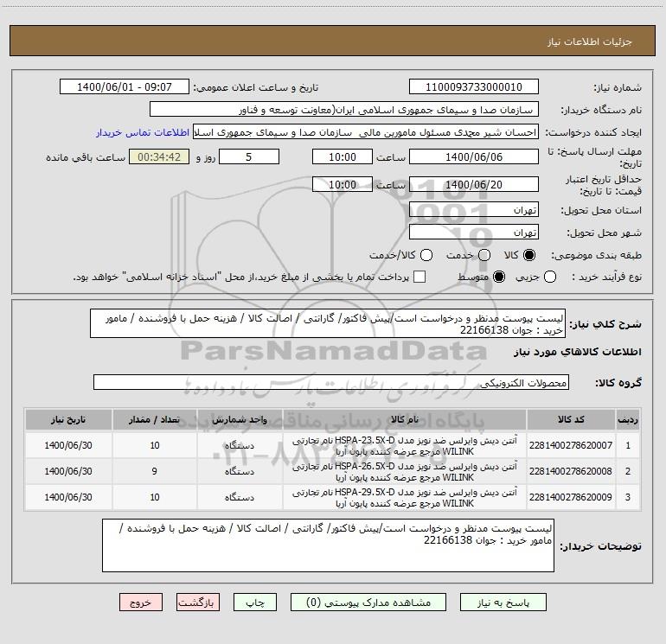The width and height of the screenshot is (666, 644).
Task: Select table row with code 2281400278620008
Action: [333, 472]
